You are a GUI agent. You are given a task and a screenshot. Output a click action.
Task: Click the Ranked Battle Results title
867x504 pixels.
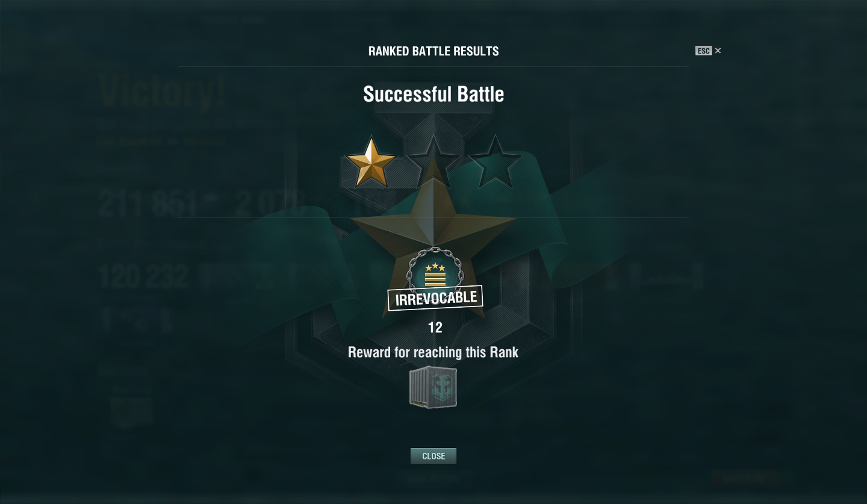click(433, 51)
